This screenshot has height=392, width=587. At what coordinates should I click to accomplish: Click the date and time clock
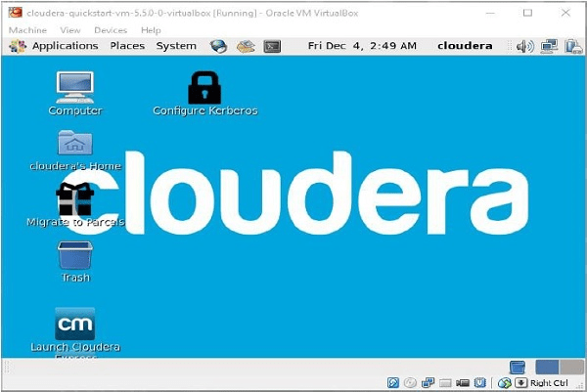tap(362, 46)
